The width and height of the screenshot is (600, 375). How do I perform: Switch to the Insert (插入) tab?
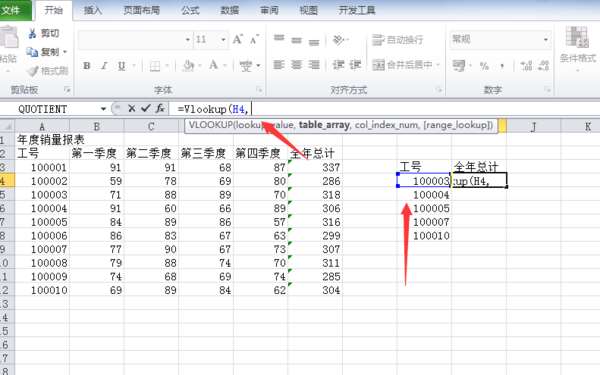[93, 10]
